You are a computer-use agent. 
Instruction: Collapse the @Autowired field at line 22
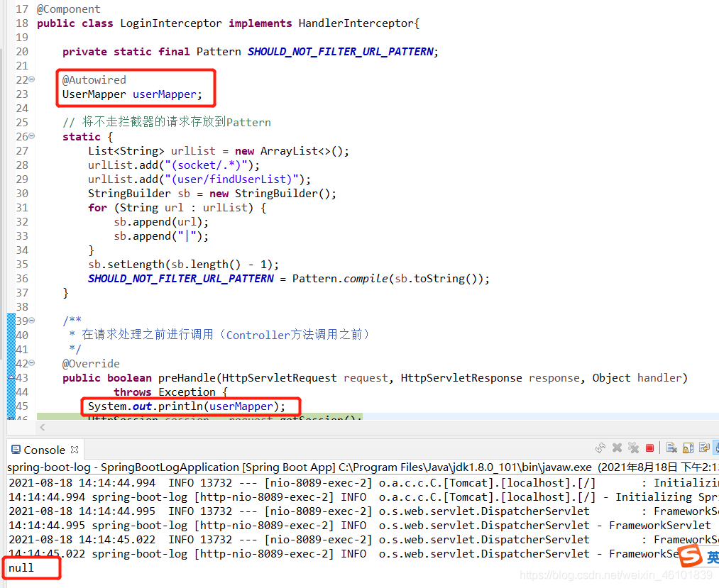tap(32, 79)
